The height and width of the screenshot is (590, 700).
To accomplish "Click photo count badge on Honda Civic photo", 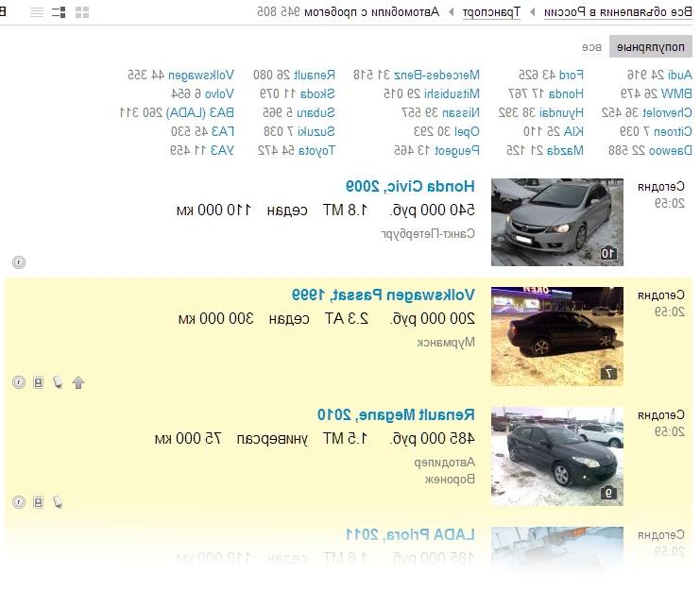I will click(x=608, y=253).
